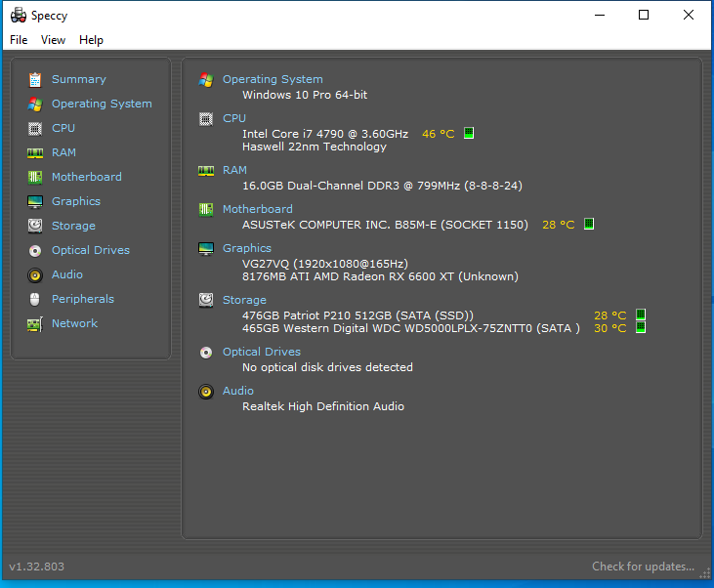Select Graphics in the sidebar
Viewport: 714px width, 588px height.
(76, 201)
